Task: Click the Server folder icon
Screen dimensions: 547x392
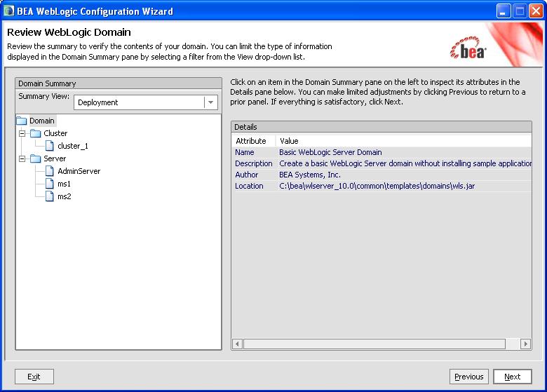Action: pos(35,159)
